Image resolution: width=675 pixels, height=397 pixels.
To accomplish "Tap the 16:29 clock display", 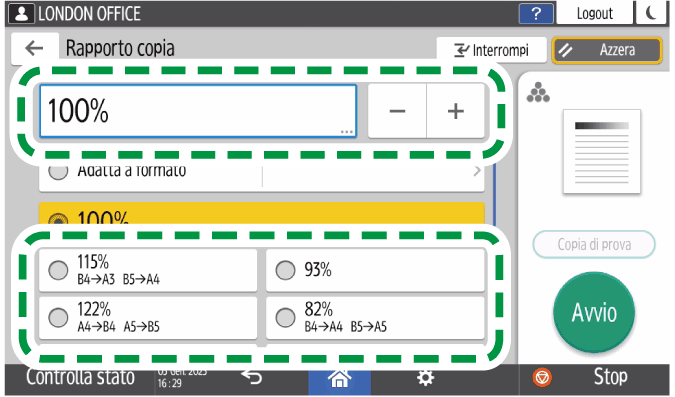I will point(170,383).
